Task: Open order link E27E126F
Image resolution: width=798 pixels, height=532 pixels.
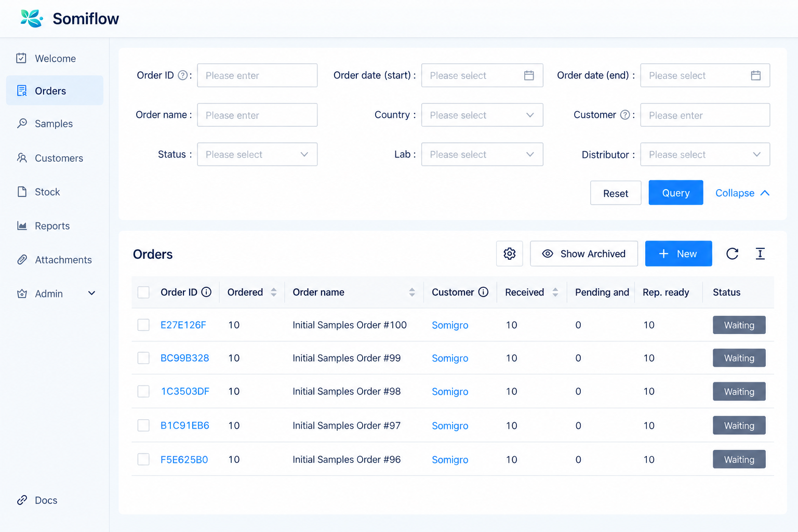Action: click(183, 325)
